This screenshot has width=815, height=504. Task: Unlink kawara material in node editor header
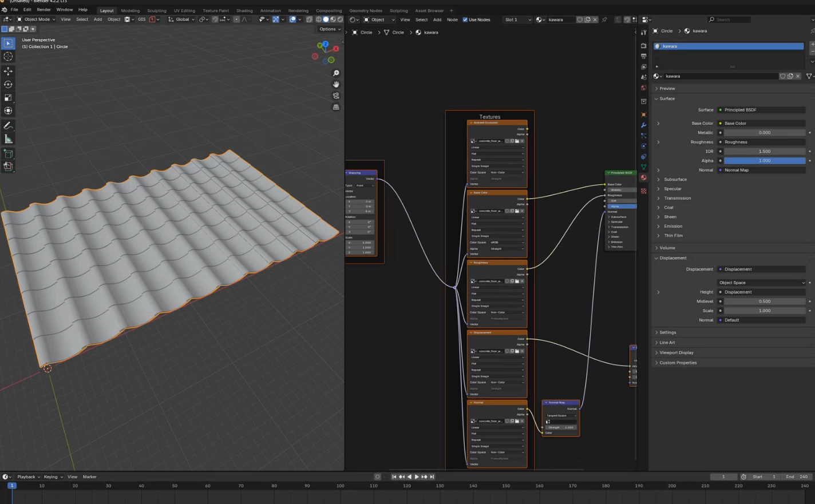(595, 19)
